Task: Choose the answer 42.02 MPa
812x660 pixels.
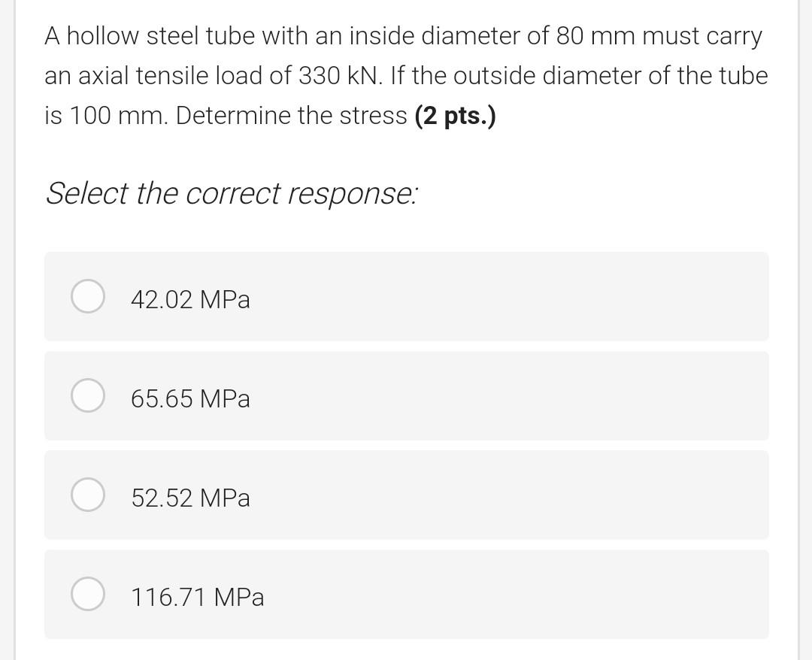Action: tap(190, 299)
